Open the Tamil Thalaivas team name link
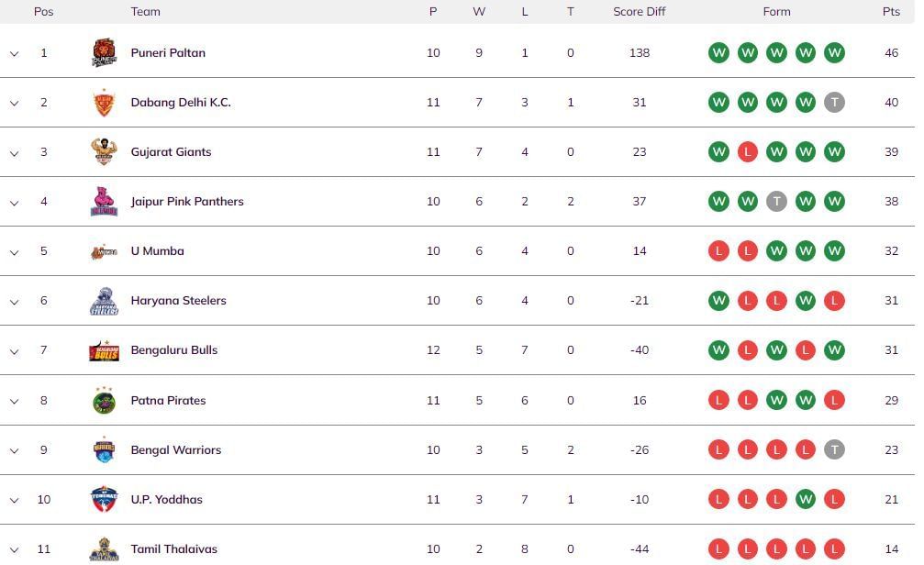Image resolution: width=924 pixels, height=565 pixels. pos(174,549)
